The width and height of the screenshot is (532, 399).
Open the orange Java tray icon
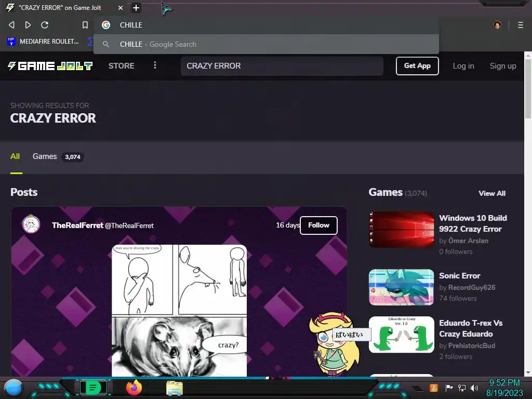[x=434, y=388]
